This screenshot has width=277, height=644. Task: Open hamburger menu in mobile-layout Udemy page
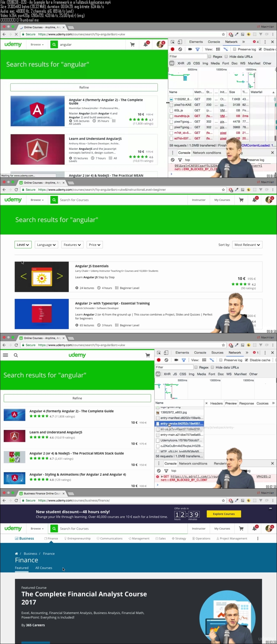pyautogui.click(x=5, y=355)
